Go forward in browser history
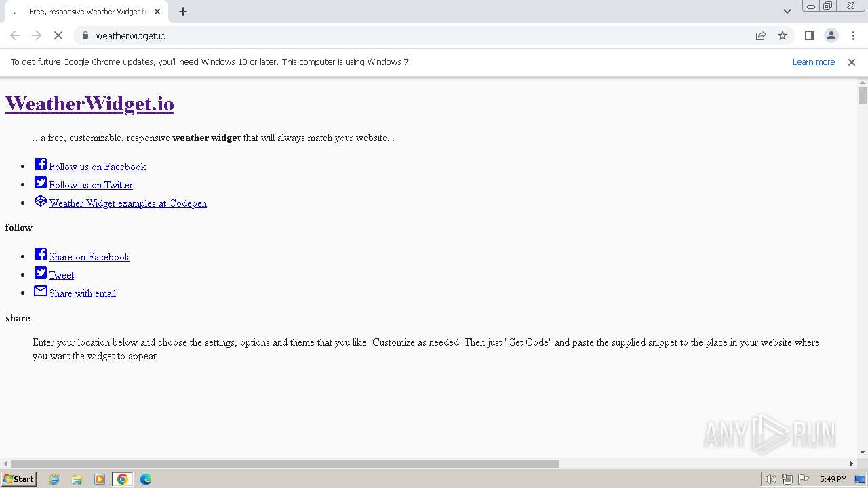Image resolution: width=868 pixels, height=488 pixels. (37, 35)
